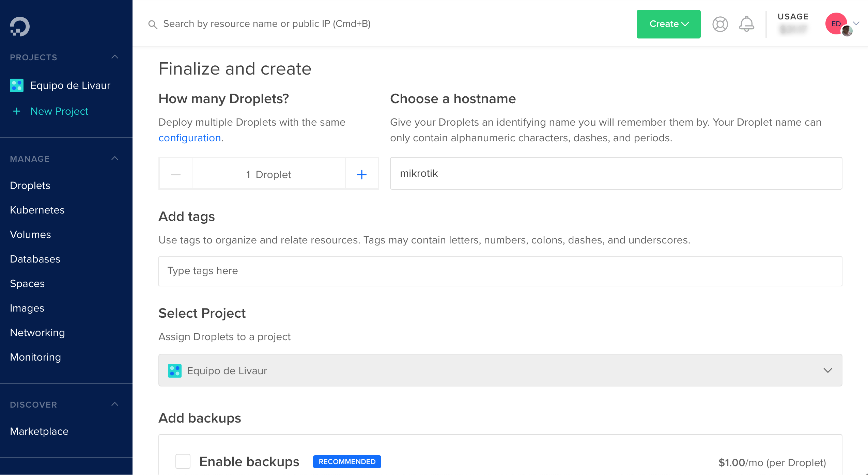
Task: Click the plus icon beside New Project
Action: 17,111
